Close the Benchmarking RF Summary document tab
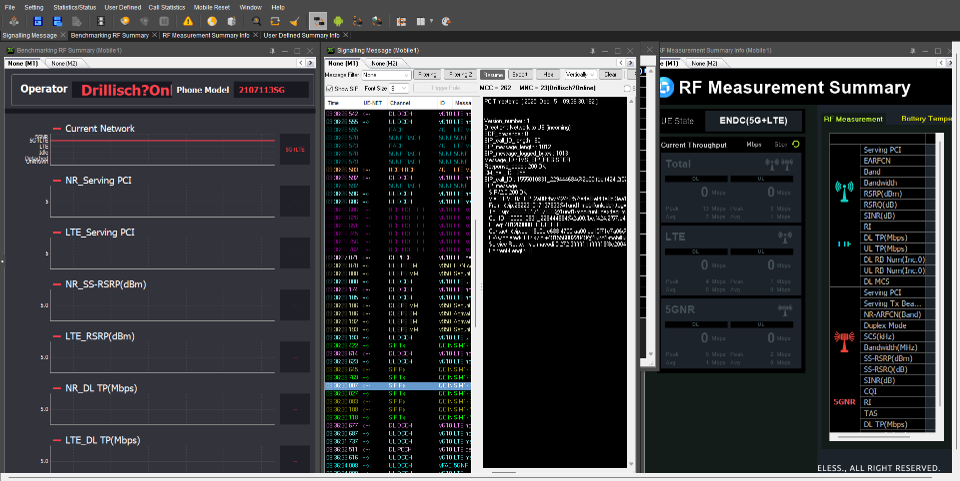 pyautogui.click(x=153, y=35)
